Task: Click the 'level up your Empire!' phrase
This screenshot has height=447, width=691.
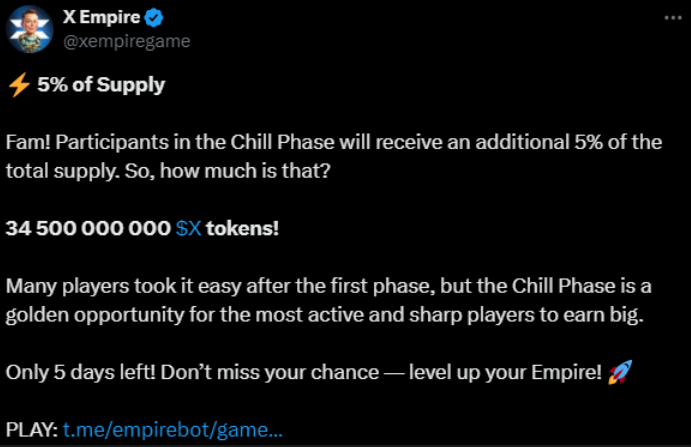Action: tap(505, 373)
